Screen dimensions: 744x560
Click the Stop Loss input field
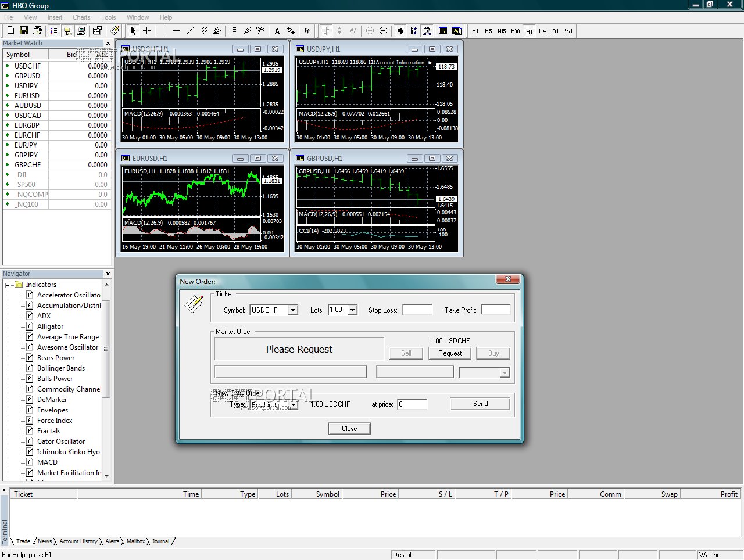click(417, 310)
